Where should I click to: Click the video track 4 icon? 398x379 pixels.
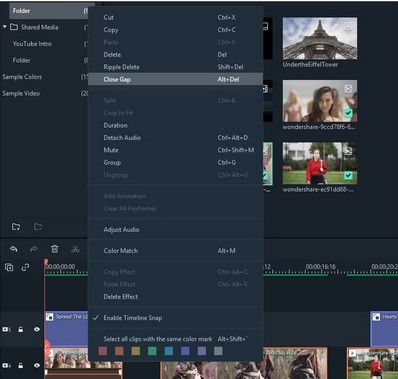[6, 366]
